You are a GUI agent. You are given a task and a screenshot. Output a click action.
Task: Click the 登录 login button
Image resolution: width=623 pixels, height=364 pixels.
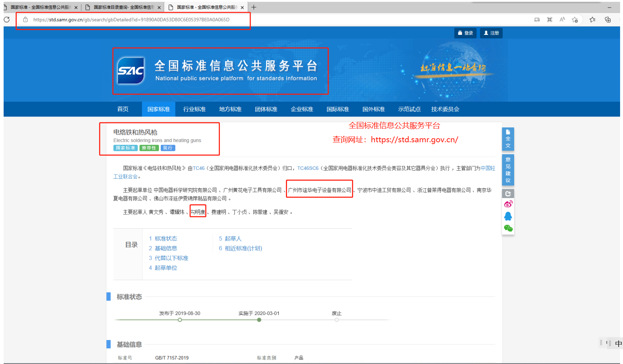pos(465,33)
